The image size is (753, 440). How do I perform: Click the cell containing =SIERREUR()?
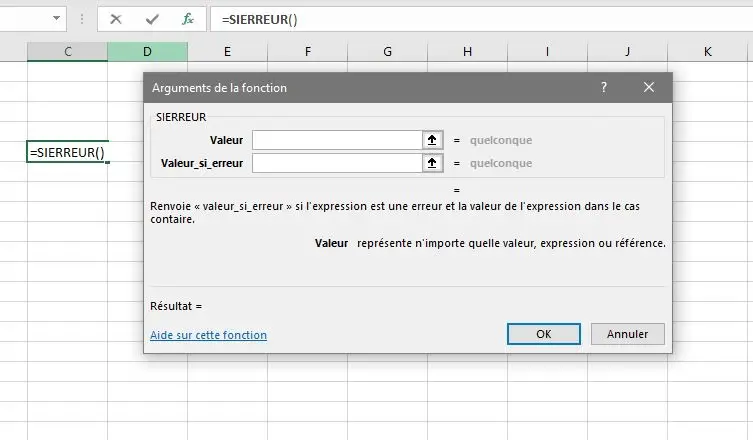pyautogui.click(x=67, y=152)
